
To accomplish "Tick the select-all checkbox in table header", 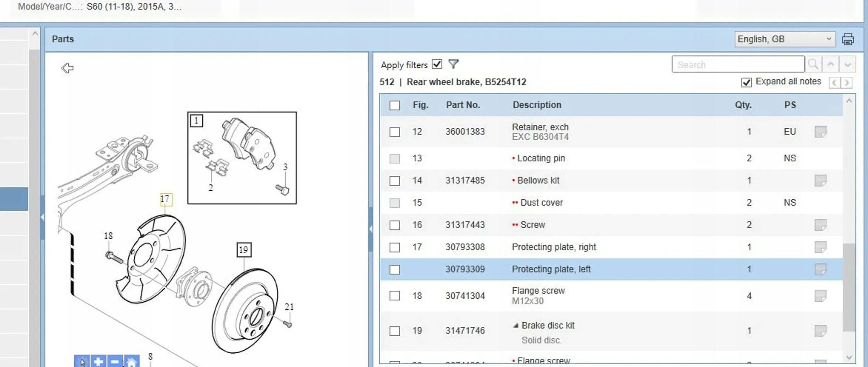I will [395, 105].
